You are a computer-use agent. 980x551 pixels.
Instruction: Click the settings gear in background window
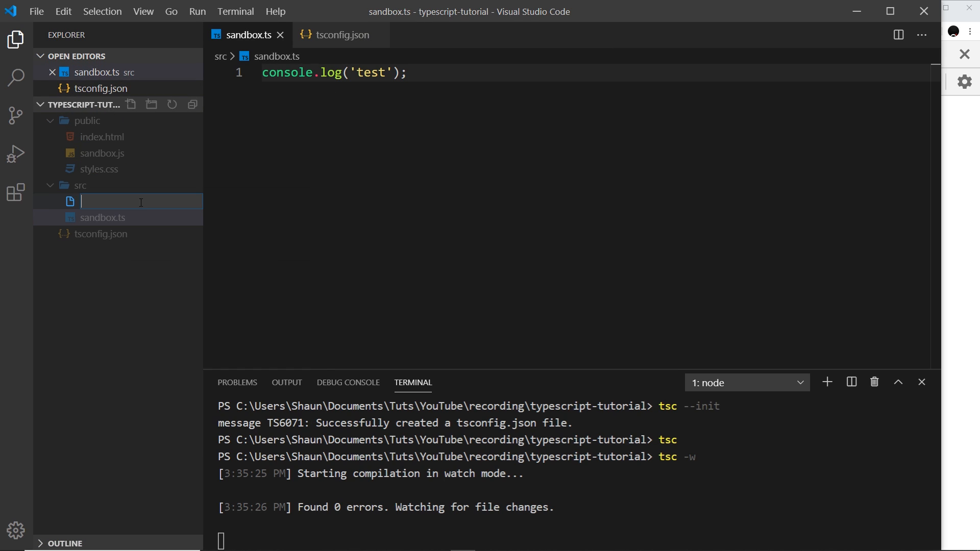[x=965, y=82]
